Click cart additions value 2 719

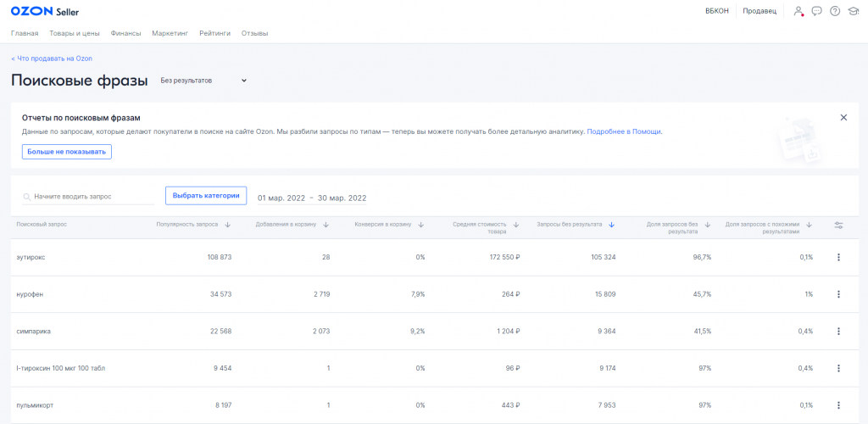[x=321, y=294]
